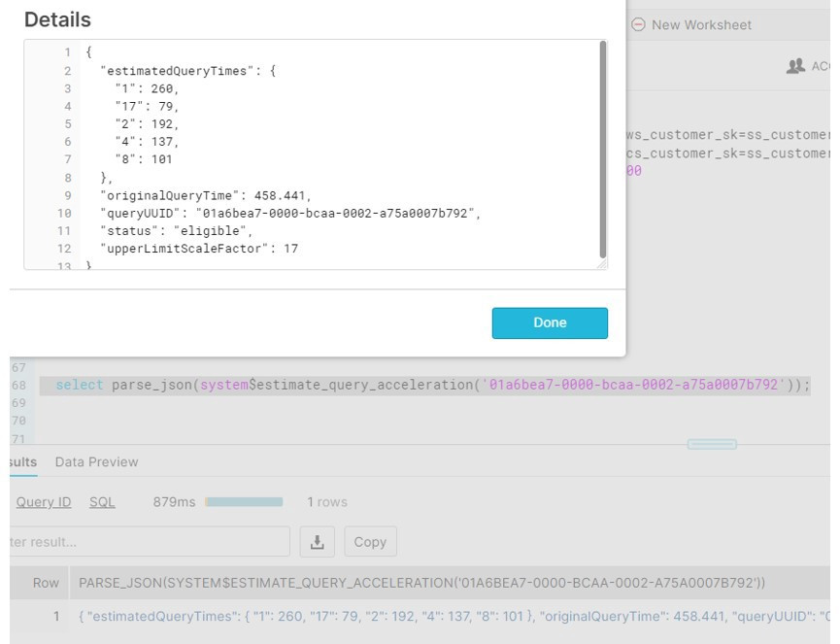
Task: Focus the filter result input field
Action: tap(150, 542)
